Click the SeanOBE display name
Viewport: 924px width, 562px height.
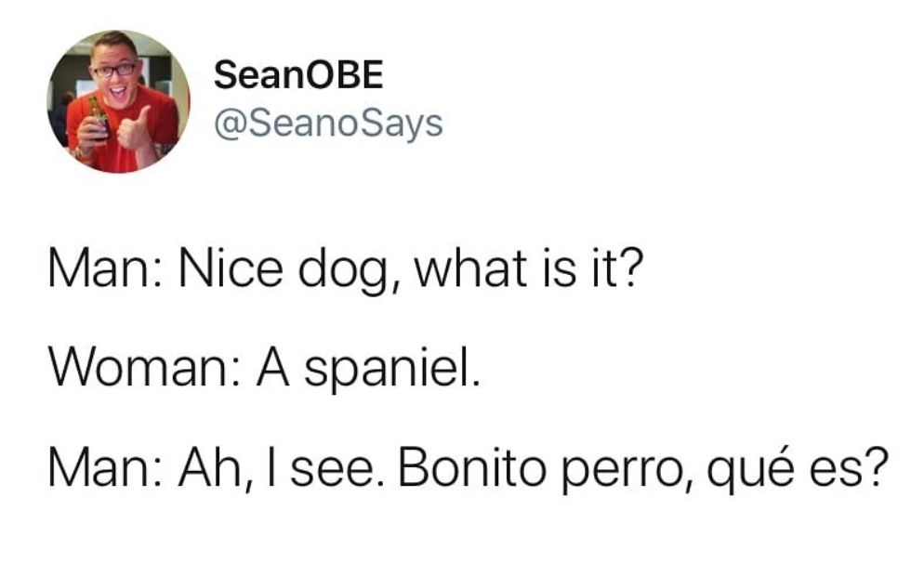[298, 75]
